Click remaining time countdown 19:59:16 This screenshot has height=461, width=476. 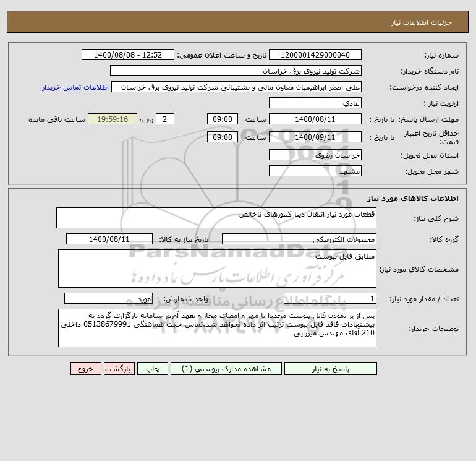(113, 119)
